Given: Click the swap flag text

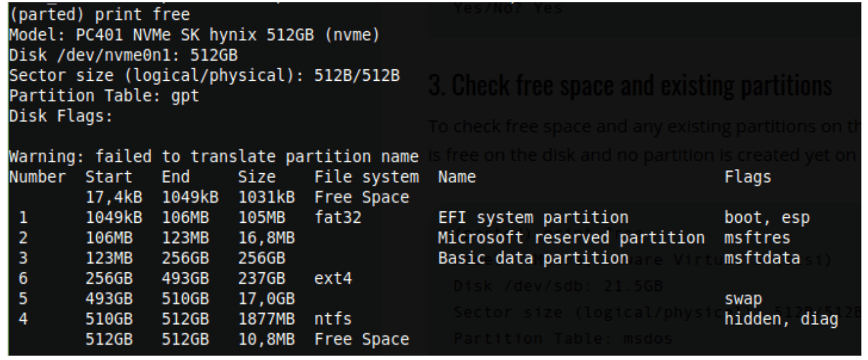Looking at the screenshot, I should (x=743, y=299).
